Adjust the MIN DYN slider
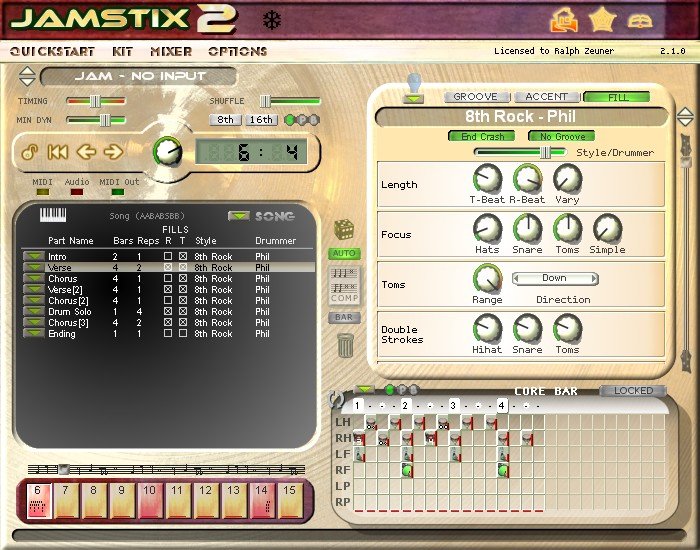 tap(96, 120)
